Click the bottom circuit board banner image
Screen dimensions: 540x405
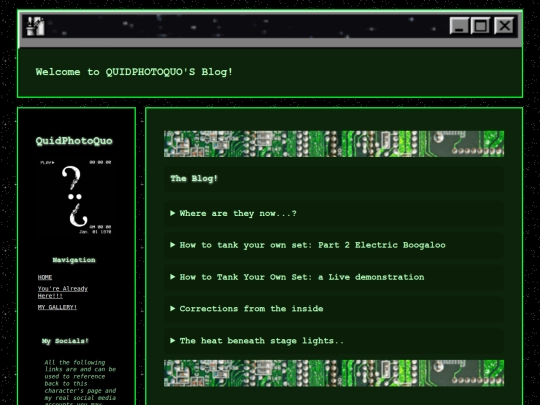(334, 373)
